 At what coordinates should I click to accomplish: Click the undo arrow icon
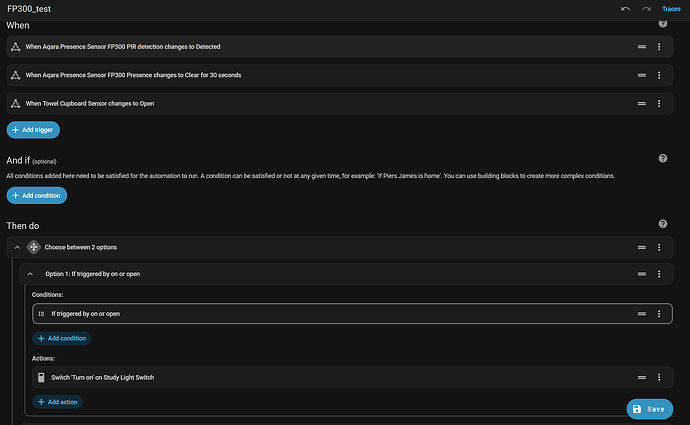[x=626, y=9]
